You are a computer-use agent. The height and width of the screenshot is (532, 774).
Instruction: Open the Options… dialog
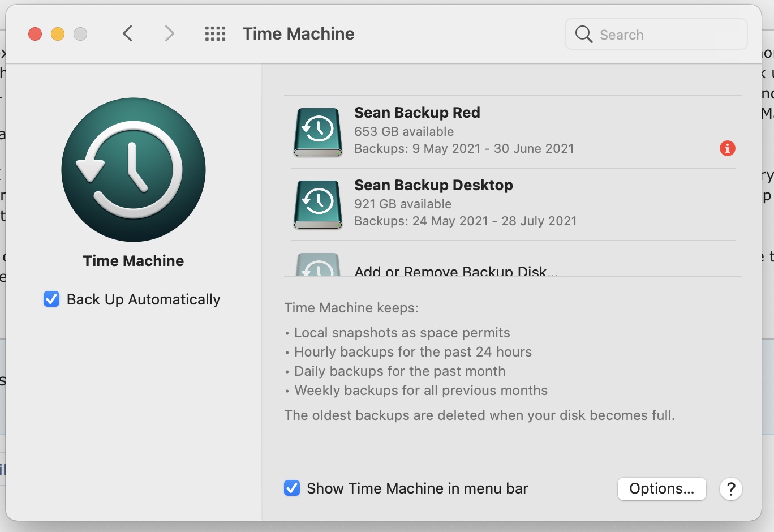click(661, 489)
